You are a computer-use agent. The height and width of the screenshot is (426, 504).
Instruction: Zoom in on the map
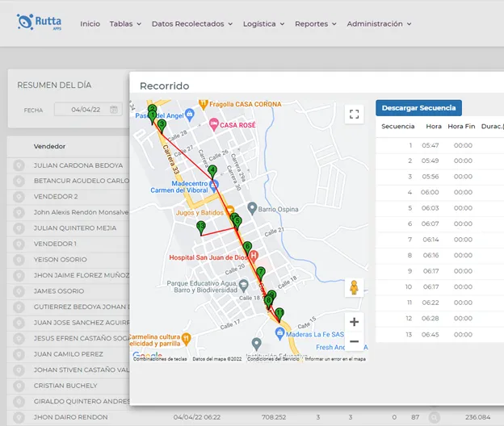click(x=355, y=322)
